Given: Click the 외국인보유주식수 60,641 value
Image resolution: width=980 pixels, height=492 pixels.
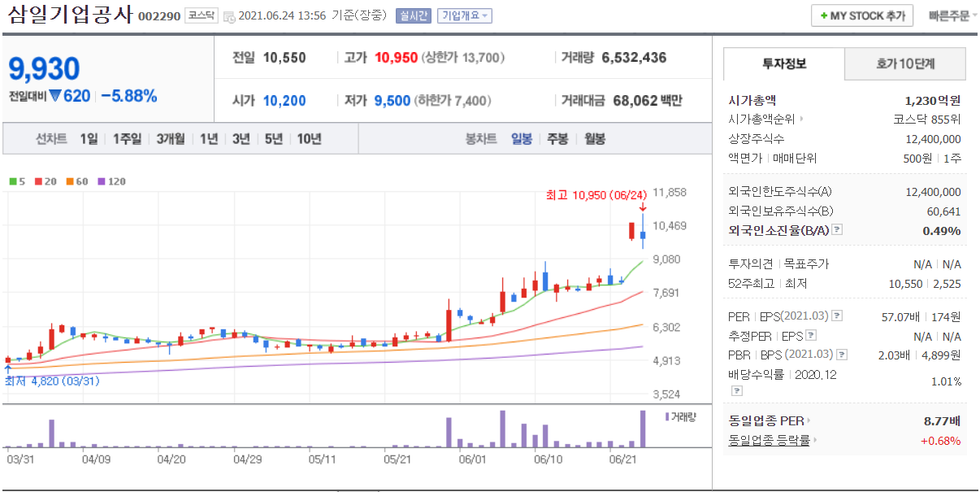Looking at the screenshot, I should (944, 211).
